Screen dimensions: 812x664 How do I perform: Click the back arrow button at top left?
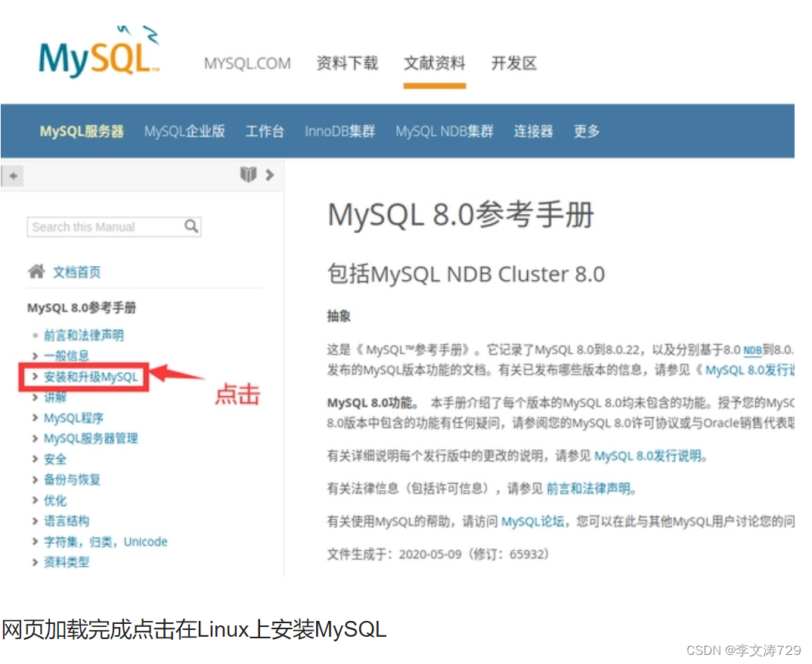click(12, 175)
